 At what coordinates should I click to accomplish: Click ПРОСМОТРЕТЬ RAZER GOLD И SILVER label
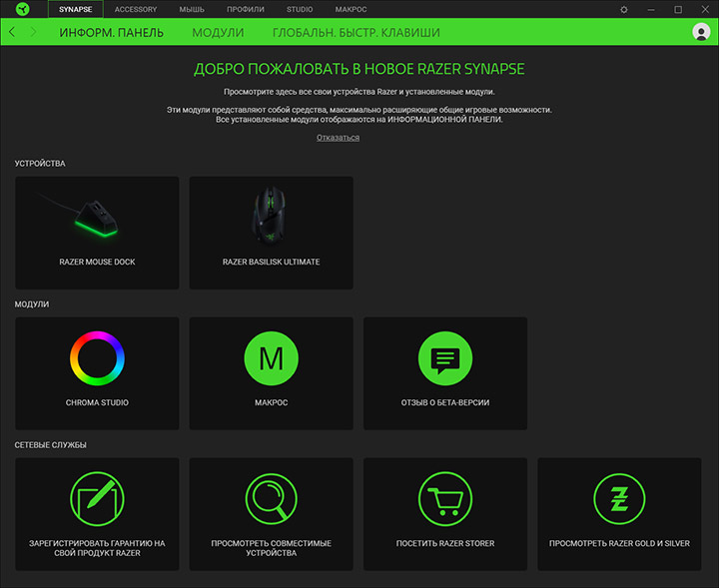(619, 543)
